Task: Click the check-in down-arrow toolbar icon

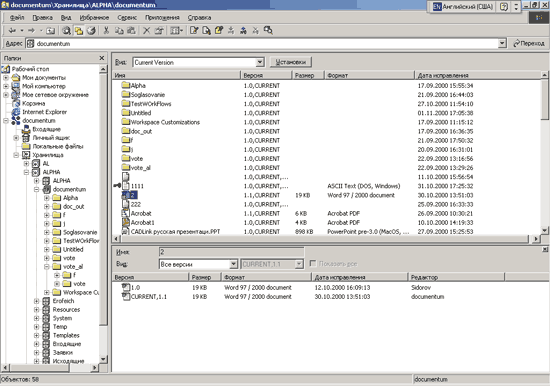Action: [x=231, y=31]
